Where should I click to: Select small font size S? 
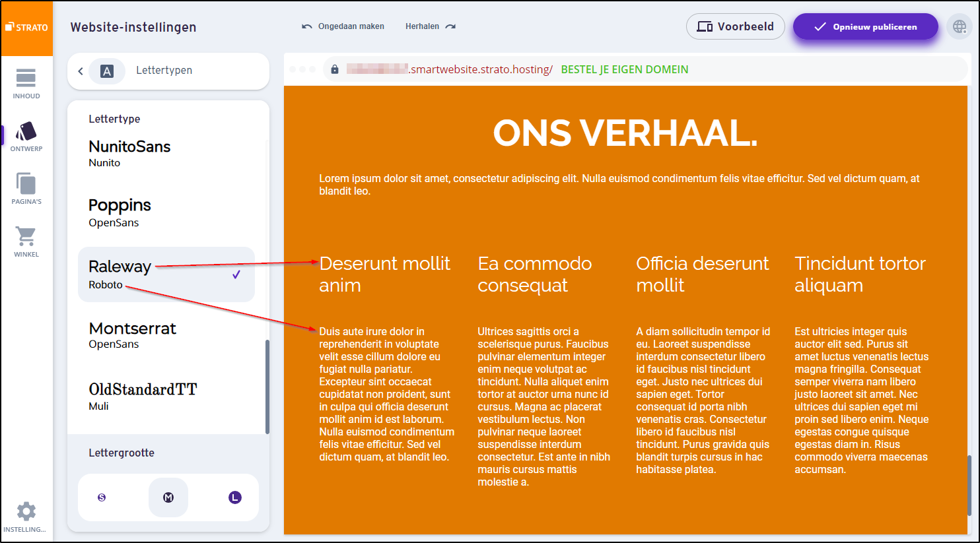pyautogui.click(x=102, y=497)
